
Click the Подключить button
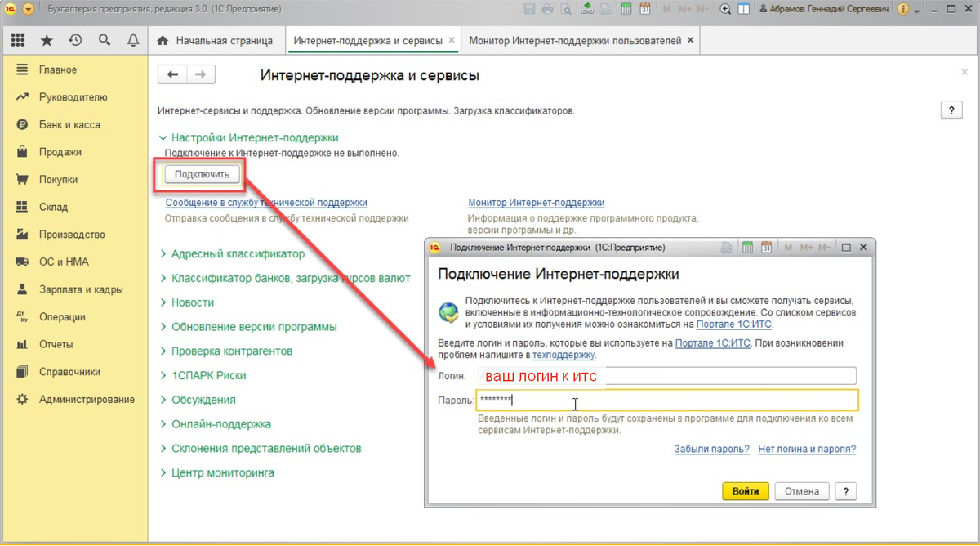[x=203, y=173]
